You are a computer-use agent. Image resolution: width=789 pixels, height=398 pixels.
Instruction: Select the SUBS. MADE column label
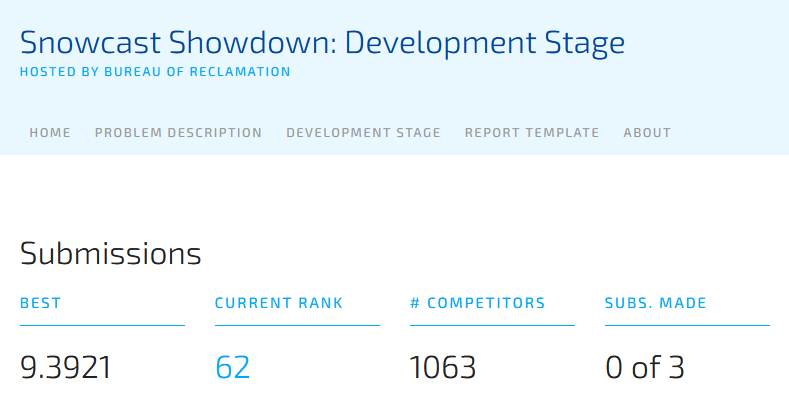pos(656,303)
